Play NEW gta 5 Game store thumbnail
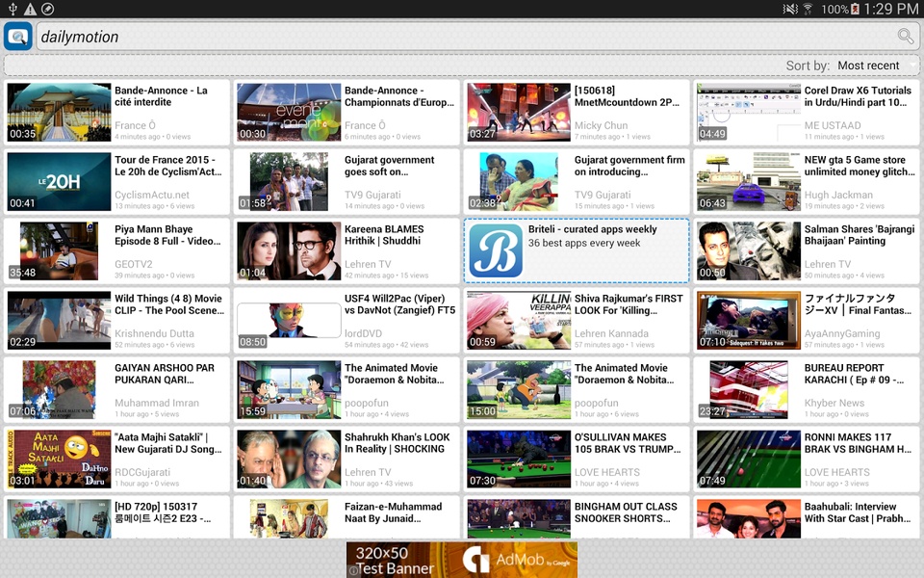924x578 pixels. click(x=749, y=182)
